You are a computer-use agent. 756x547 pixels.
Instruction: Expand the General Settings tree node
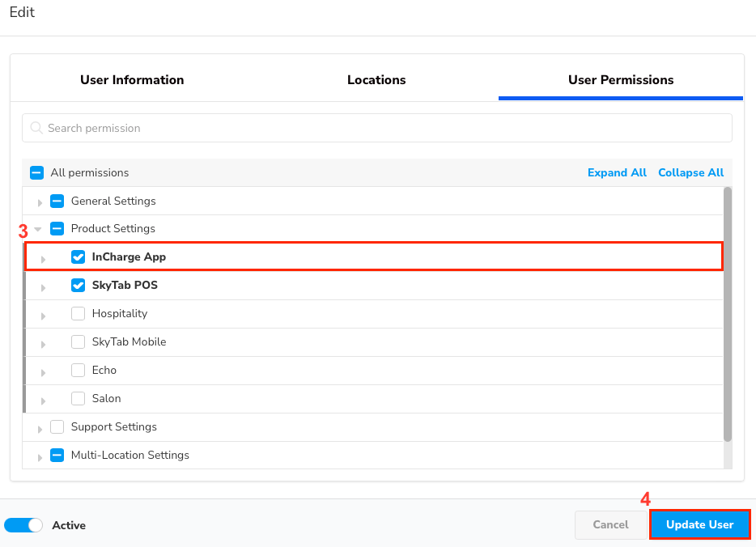tap(40, 202)
